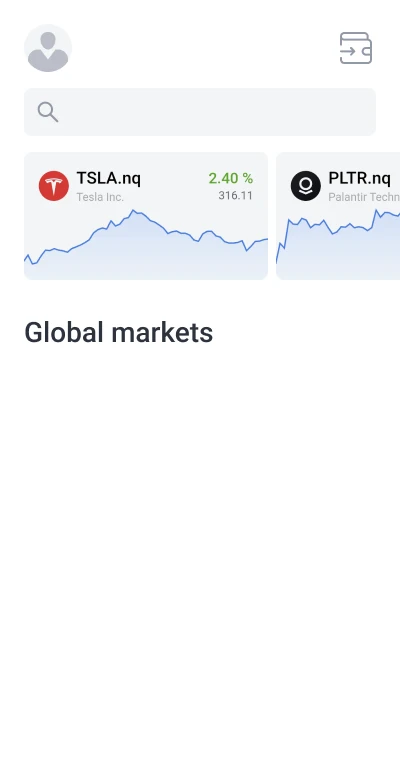Click the peak of the Tesla chart line
400x784 pixels.
tap(133, 211)
